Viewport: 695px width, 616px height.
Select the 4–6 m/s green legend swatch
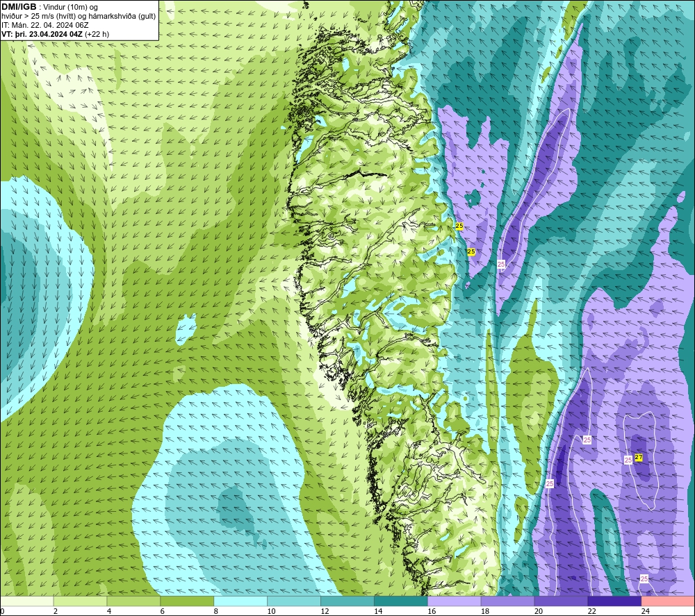133,601
